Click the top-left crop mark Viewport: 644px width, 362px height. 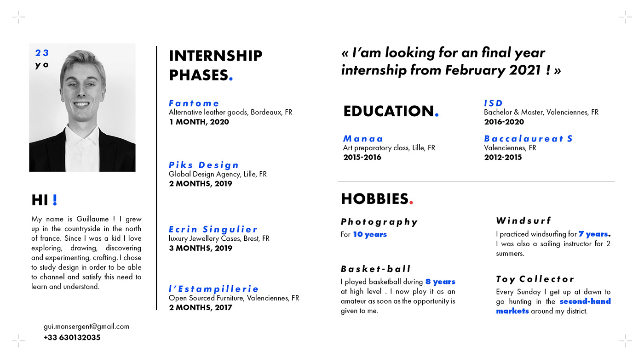point(18,18)
